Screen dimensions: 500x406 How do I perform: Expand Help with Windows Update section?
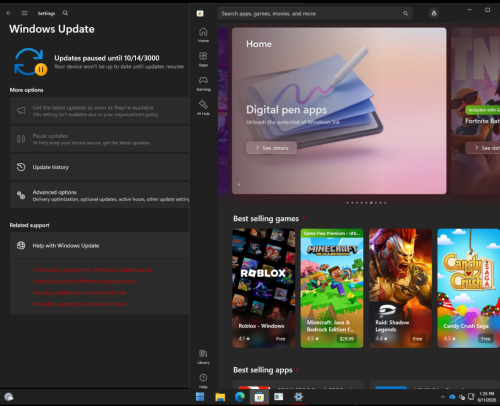[100, 245]
